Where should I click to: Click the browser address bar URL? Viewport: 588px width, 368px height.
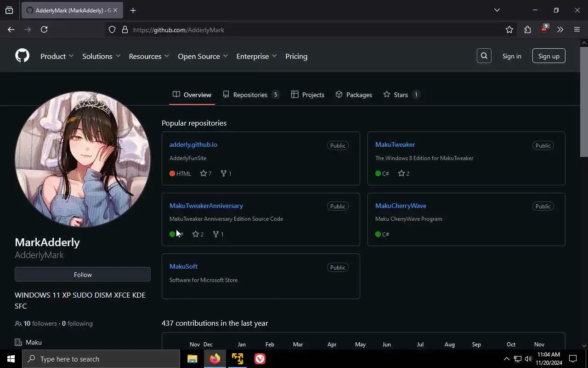point(179,30)
